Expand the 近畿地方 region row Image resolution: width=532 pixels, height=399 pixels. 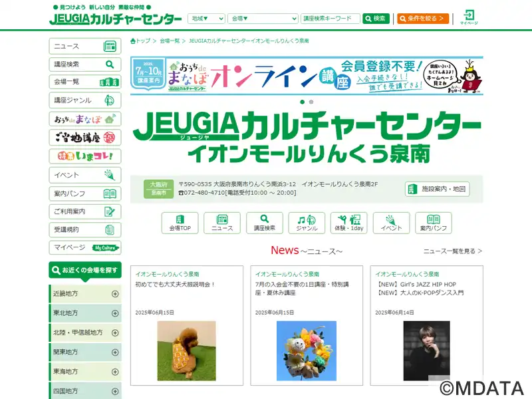pos(85,294)
